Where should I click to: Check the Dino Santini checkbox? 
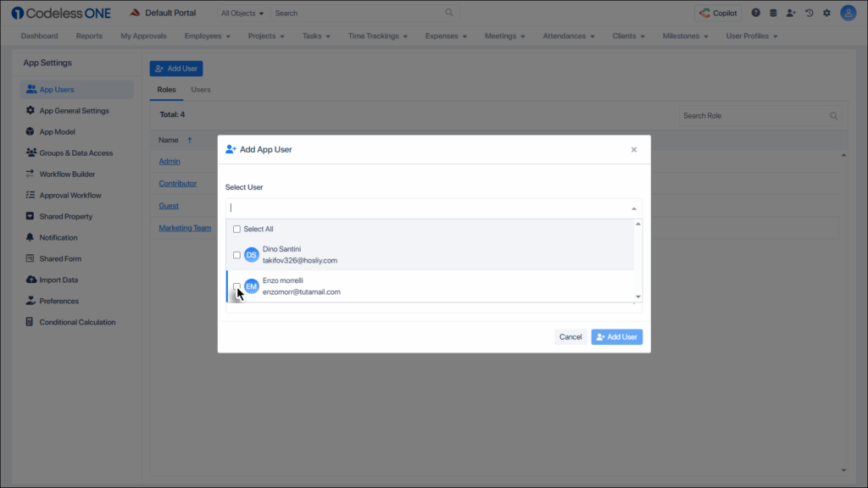pyautogui.click(x=237, y=255)
